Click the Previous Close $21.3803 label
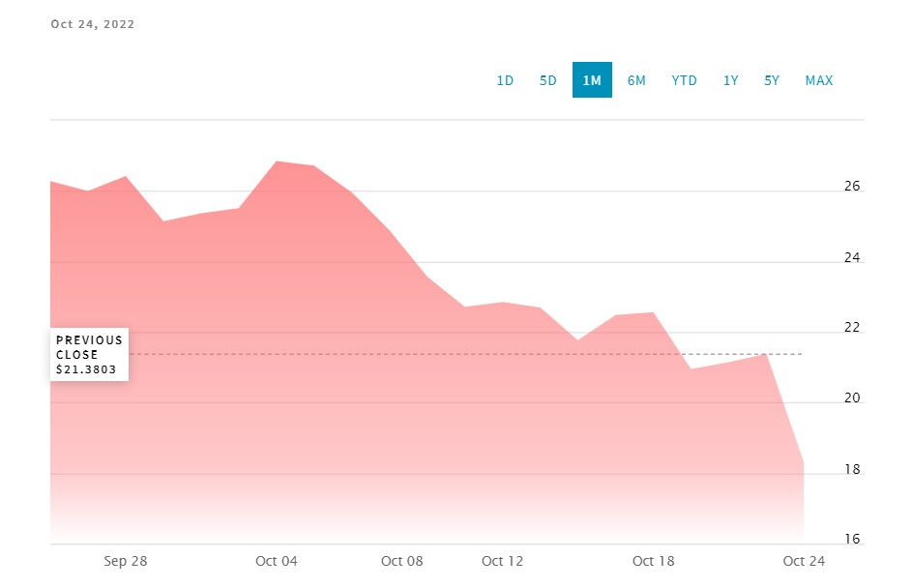The image size is (912, 588). point(89,355)
